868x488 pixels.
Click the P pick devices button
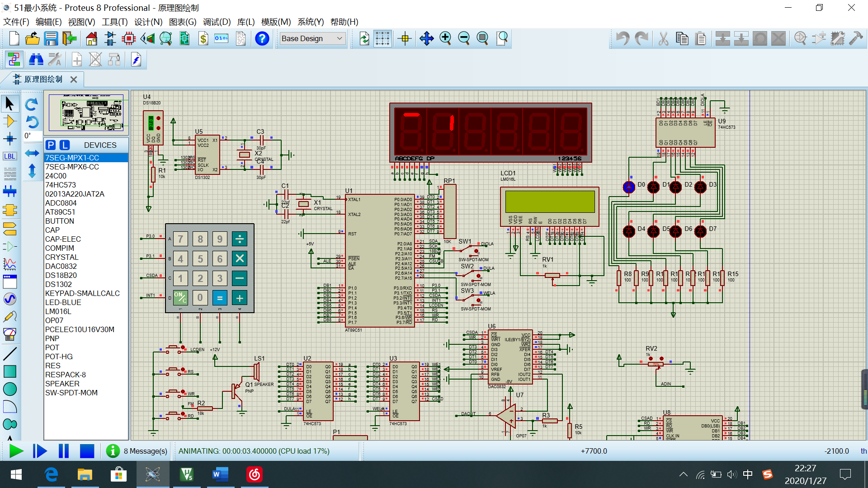(51, 145)
